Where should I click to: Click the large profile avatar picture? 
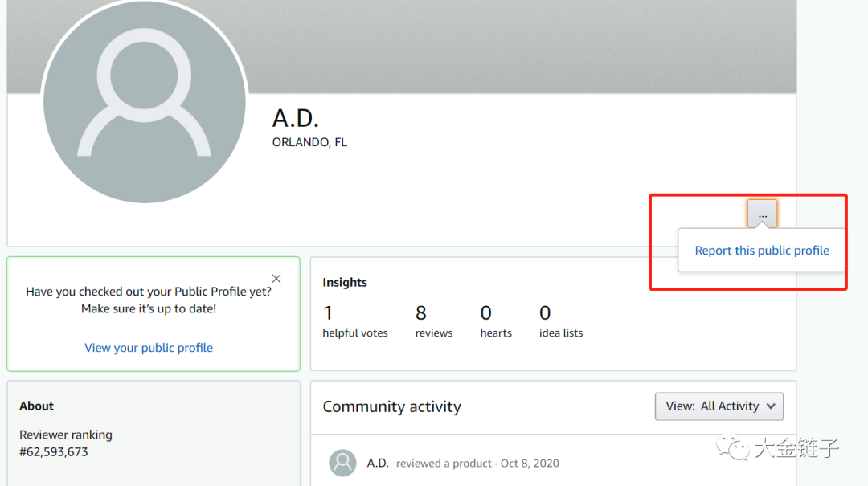click(145, 100)
